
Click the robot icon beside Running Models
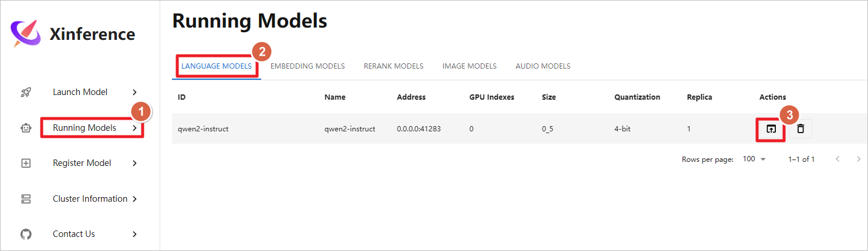[x=26, y=128]
